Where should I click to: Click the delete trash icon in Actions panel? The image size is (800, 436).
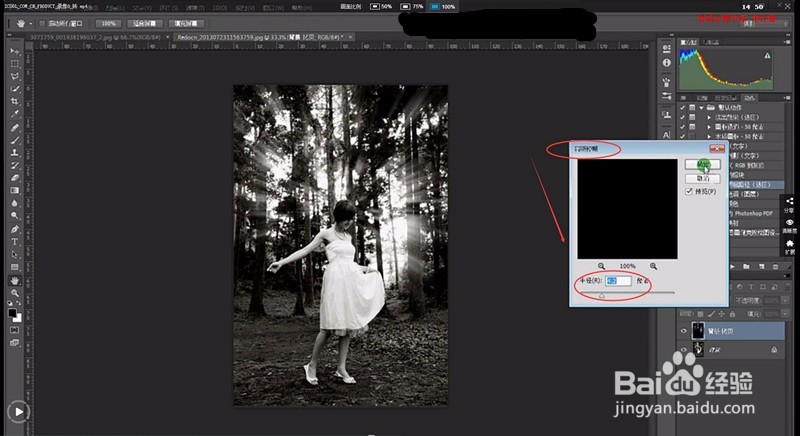coord(776,267)
